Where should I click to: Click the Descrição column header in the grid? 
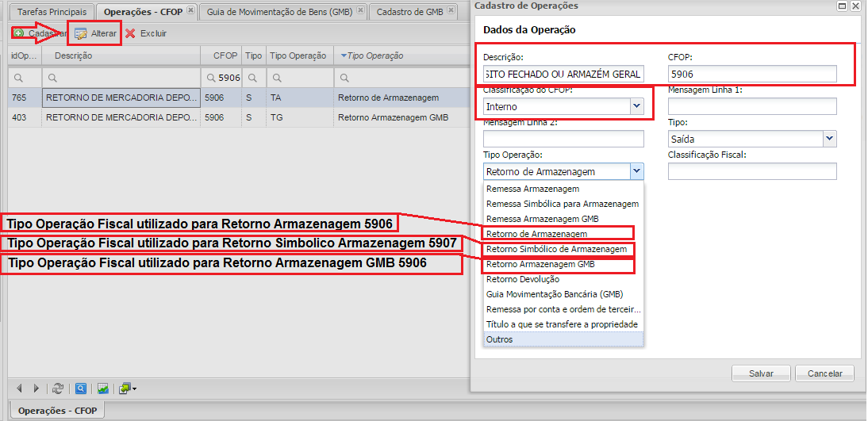coord(121,55)
